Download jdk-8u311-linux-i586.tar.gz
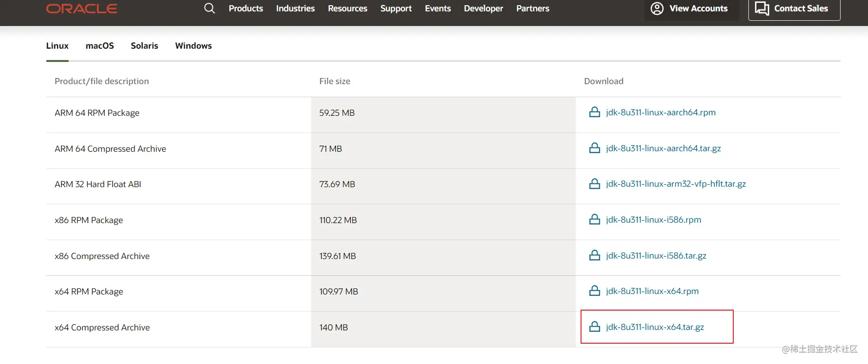This screenshot has height=364, width=868. (x=656, y=256)
